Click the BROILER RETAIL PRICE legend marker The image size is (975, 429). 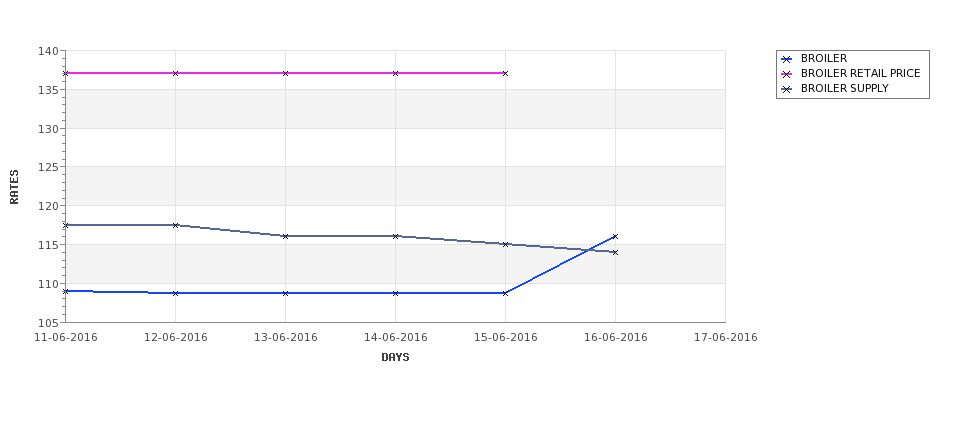click(787, 74)
